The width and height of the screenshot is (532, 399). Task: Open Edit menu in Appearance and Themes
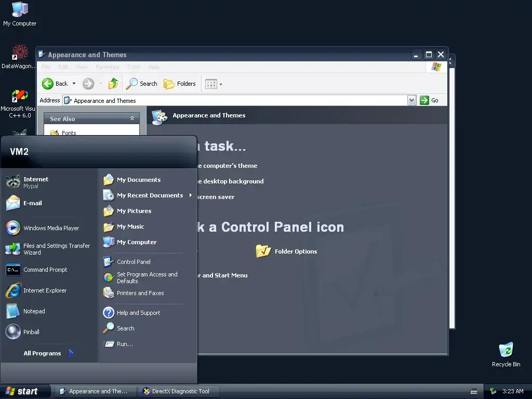(x=63, y=67)
